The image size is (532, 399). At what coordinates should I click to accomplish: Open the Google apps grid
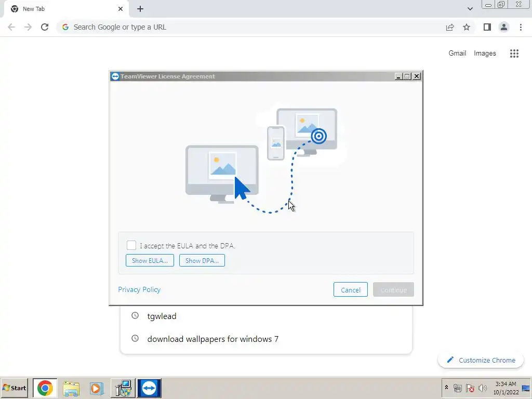tap(514, 54)
